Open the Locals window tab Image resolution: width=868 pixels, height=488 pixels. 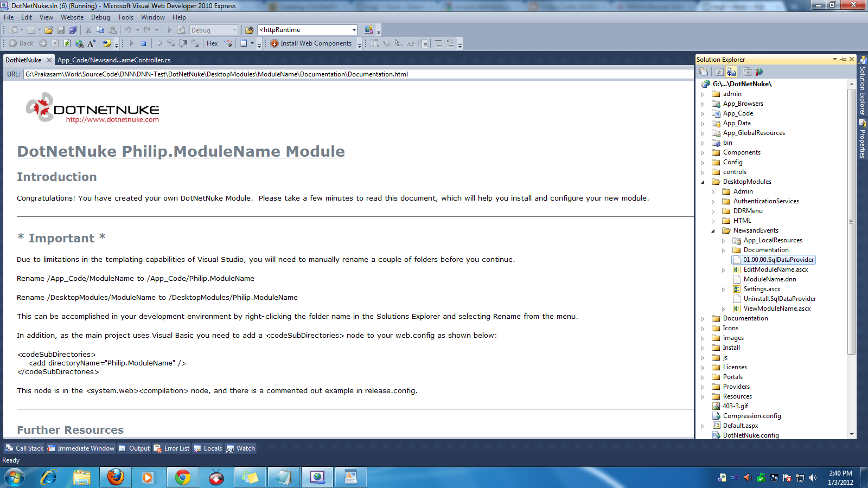click(208, 448)
